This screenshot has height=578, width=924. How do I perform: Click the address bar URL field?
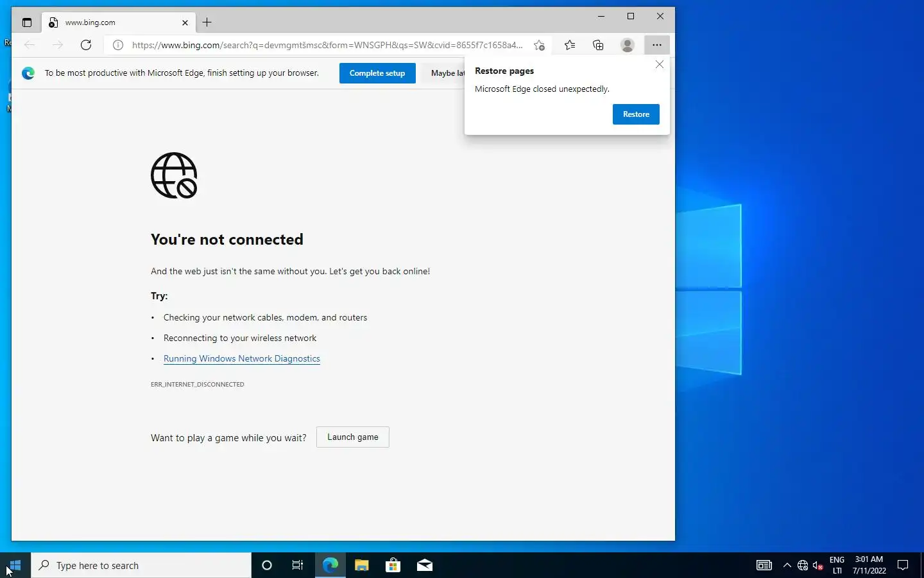coord(327,45)
